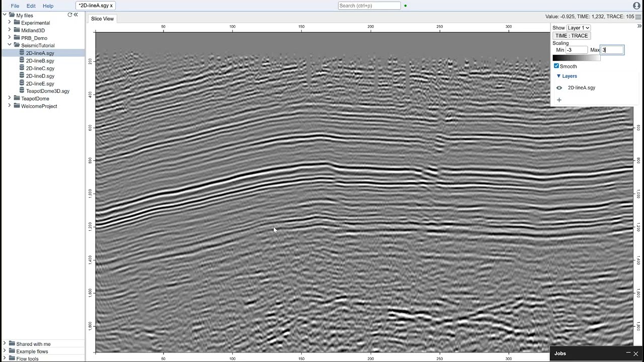This screenshot has height=362, width=644.
Task: Expand the PRB_Demo folder arrow
Action: click(x=10, y=38)
